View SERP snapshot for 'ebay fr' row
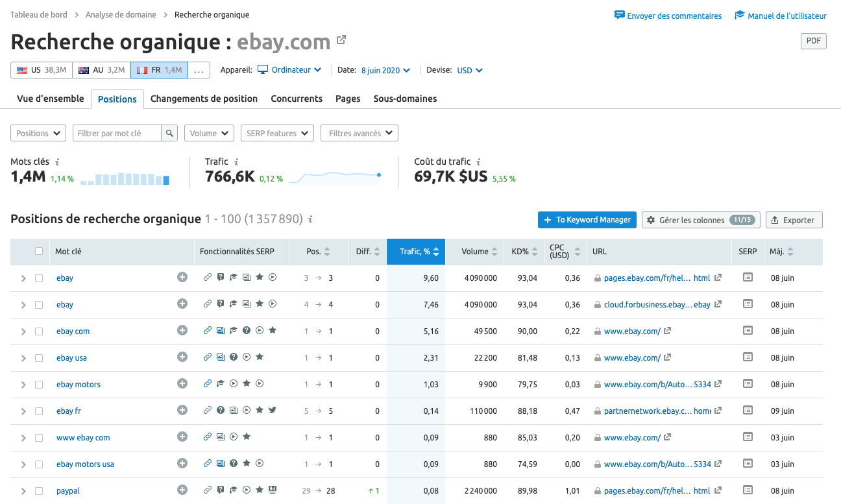 click(748, 410)
